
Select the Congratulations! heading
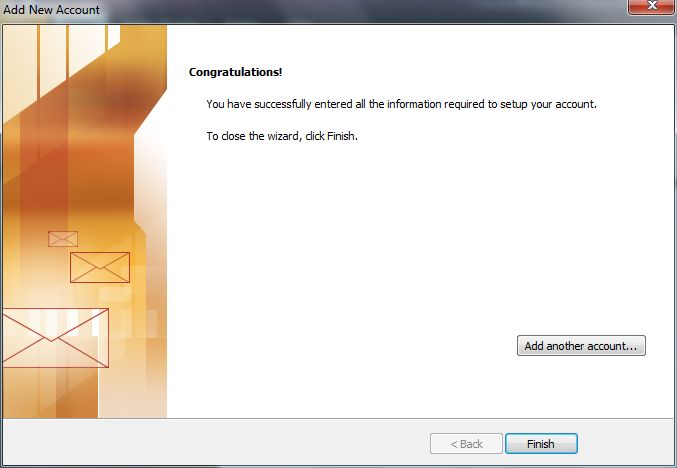pos(235,72)
